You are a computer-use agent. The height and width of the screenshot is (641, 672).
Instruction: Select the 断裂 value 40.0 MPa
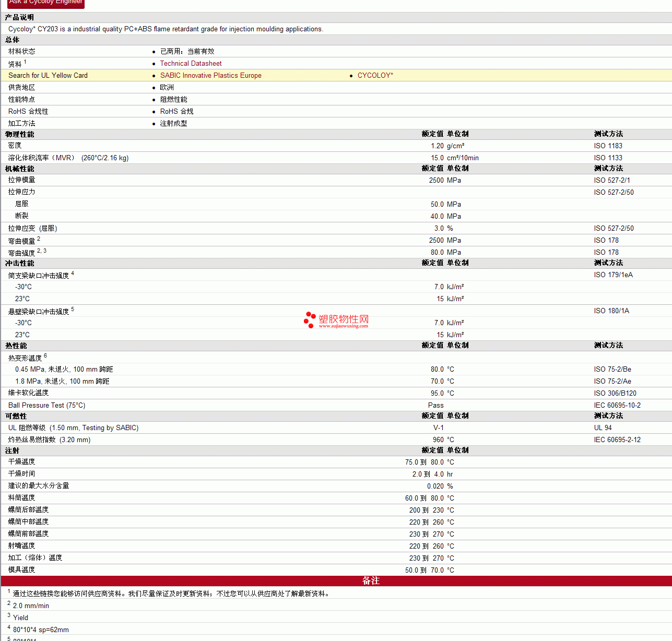(445, 216)
